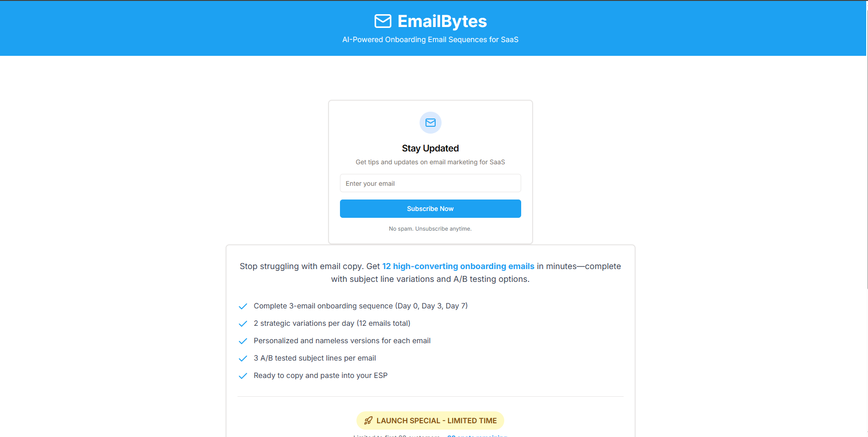Click the No spam. Unsubscribe anytime. note
This screenshot has width=868, height=437.
click(x=430, y=229)
